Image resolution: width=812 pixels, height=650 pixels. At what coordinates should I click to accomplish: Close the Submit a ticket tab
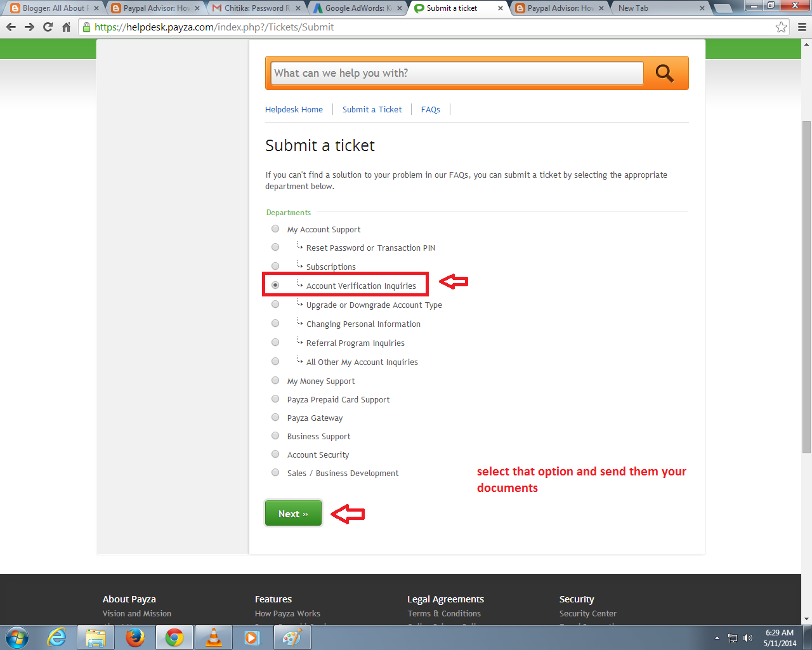501,8
